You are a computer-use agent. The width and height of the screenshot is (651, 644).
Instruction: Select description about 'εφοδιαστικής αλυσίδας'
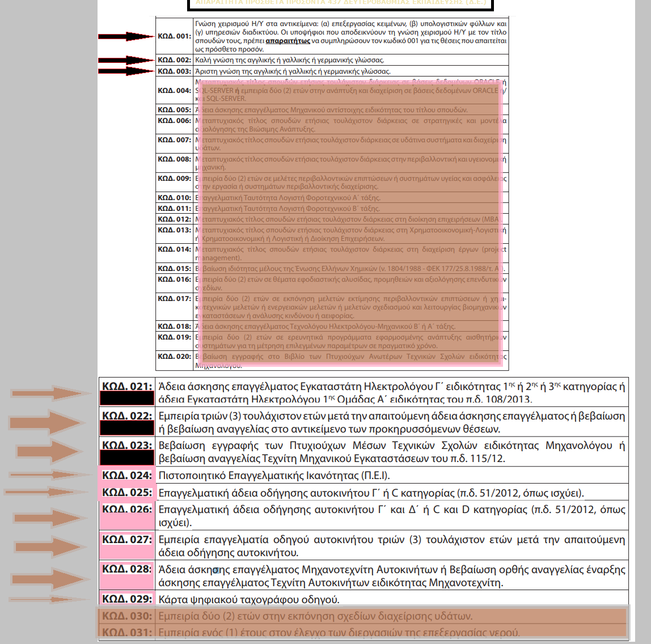(351, 283)
